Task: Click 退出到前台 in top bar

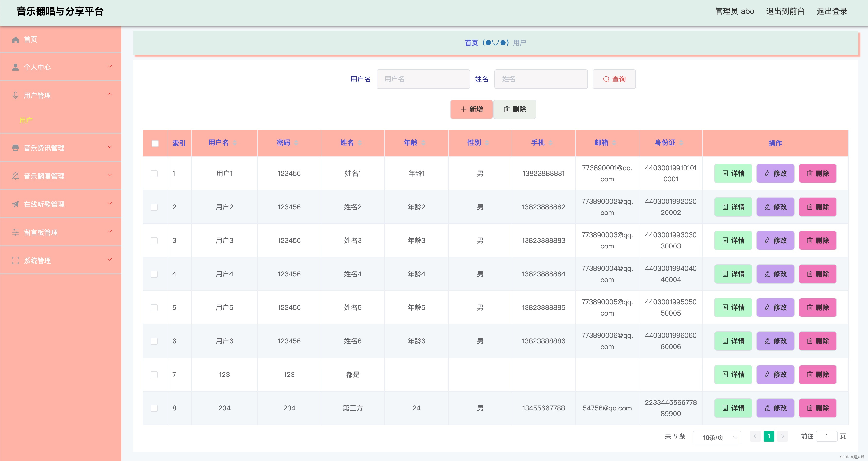Action: 785,11
